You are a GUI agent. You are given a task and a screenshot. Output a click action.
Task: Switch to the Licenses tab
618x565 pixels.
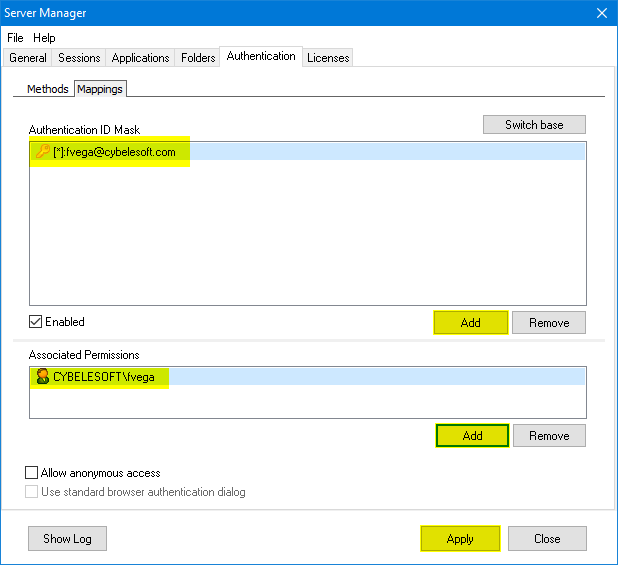pos(328,58)
